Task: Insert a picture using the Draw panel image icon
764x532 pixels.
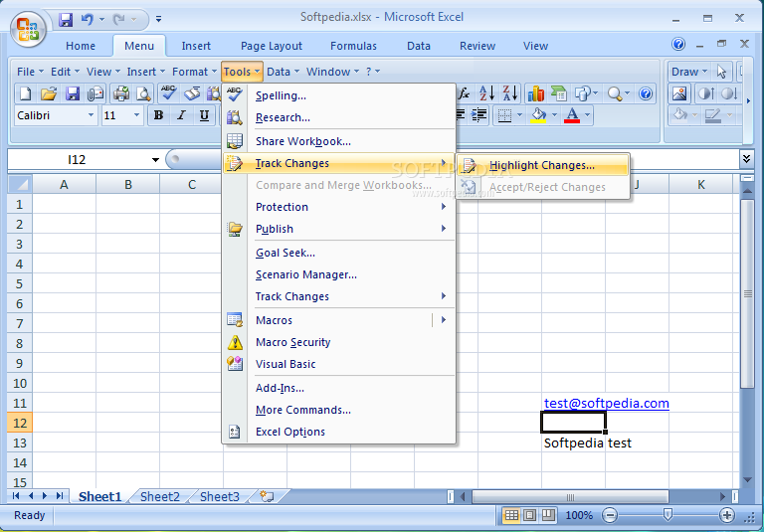Action: click(x=679, y=93)
